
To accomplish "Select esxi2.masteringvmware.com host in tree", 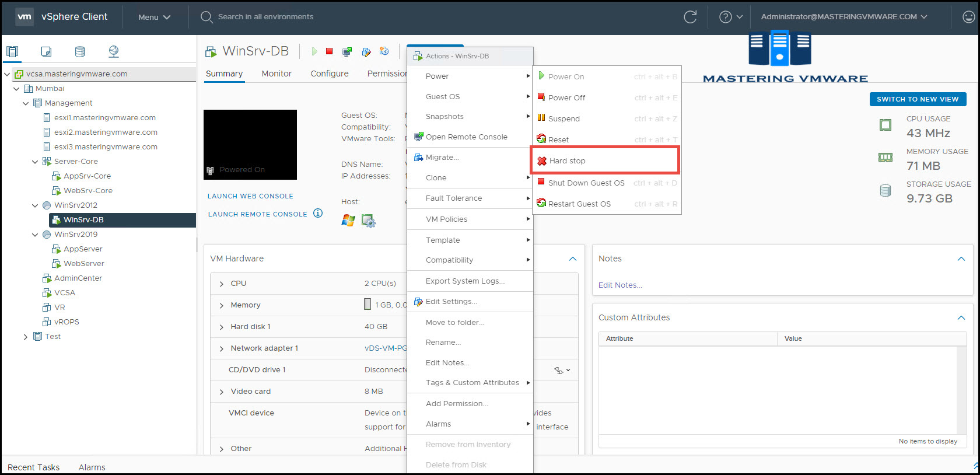I will click(x=106, y=132).
